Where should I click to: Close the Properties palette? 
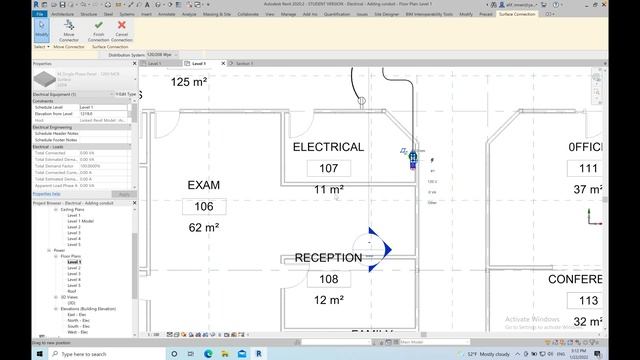point(134,64)
